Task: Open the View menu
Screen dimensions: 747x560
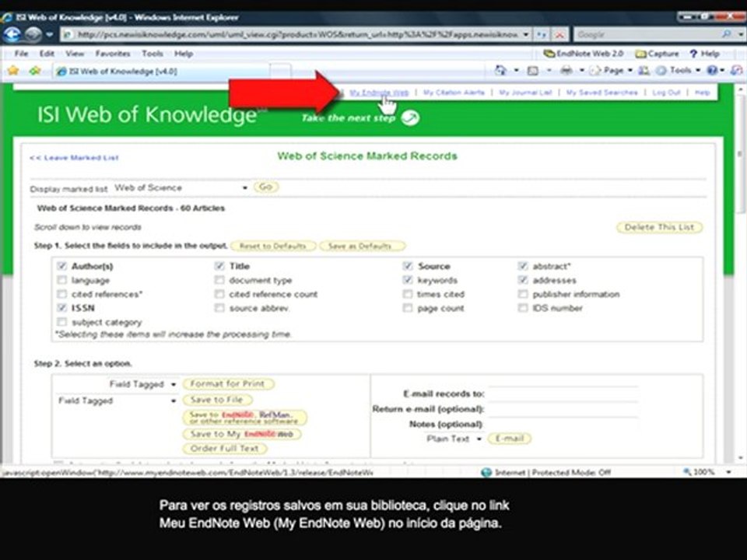Action: (75, 54)
